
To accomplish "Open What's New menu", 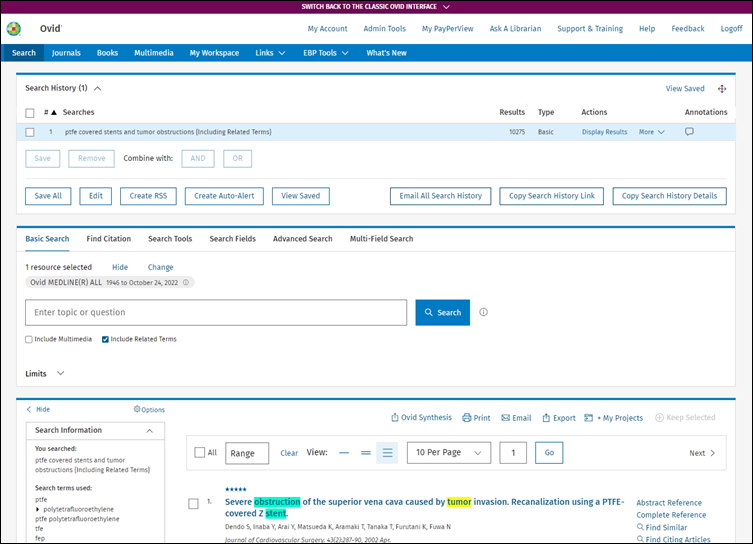I will click(387, 53).
